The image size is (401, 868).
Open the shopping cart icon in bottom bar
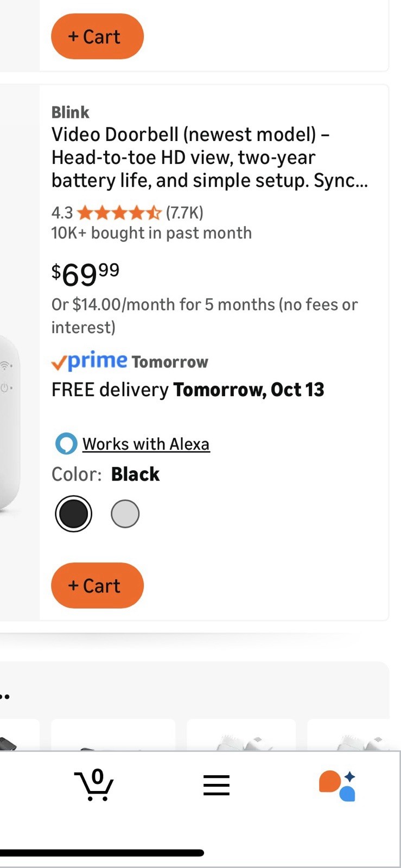(94, 785)
